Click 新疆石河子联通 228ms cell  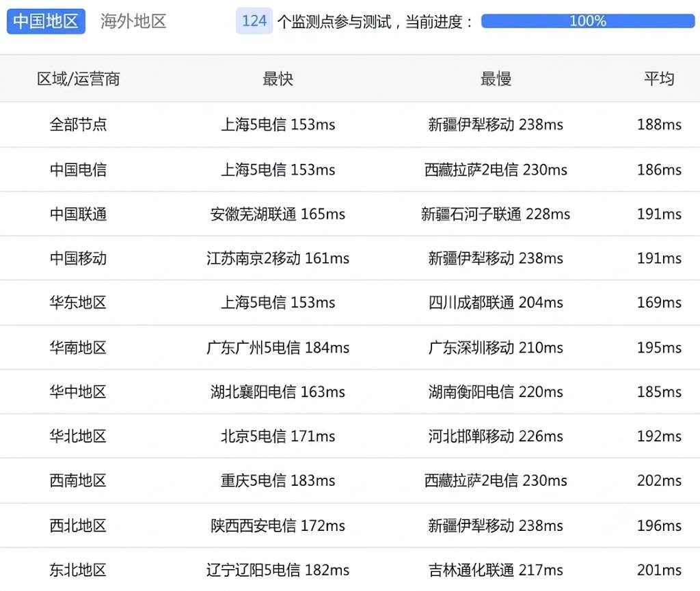[x=496, y=214]
